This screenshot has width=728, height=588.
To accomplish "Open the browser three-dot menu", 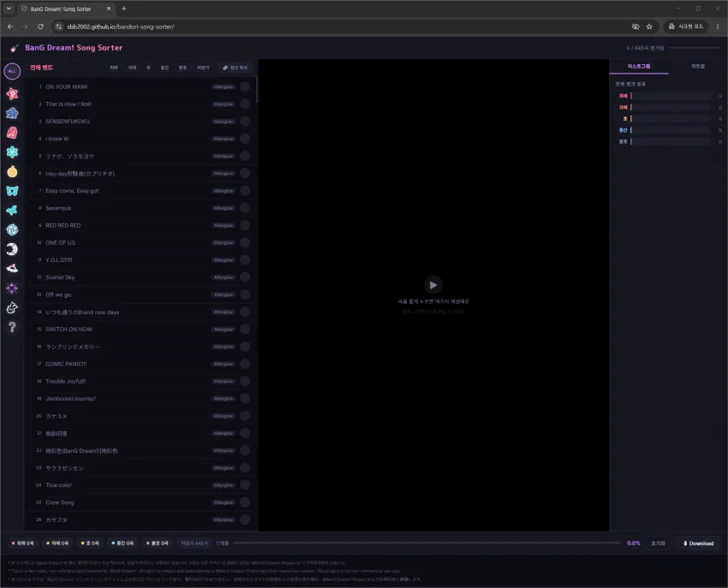I will (x=718, y=27).
